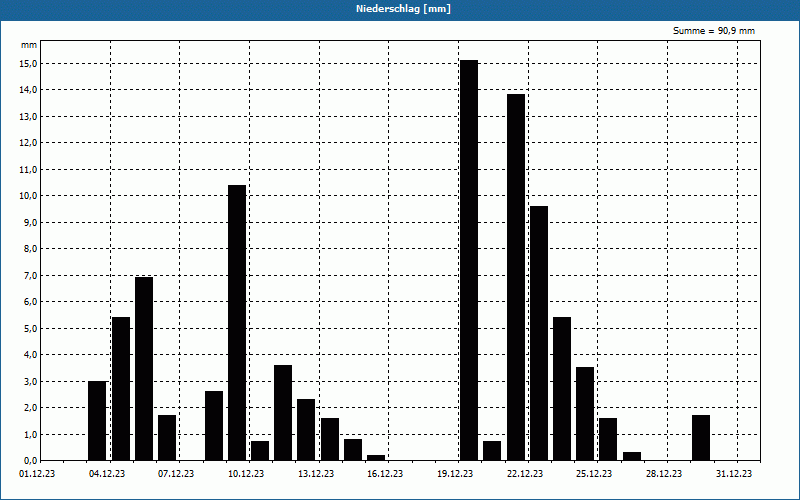Select the 1,7 mm bar on 29.12.23

[x=701, y=438]
